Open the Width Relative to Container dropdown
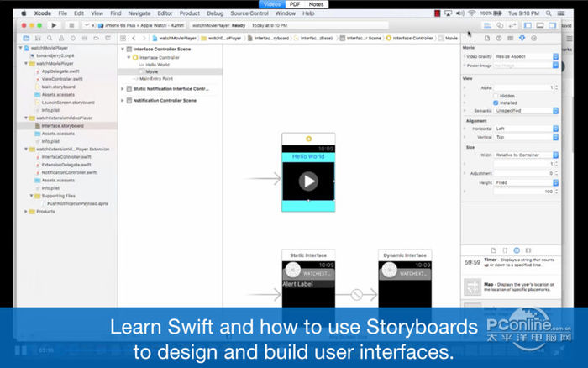Viewport: 588px width, 368px height. click(526, 155)
